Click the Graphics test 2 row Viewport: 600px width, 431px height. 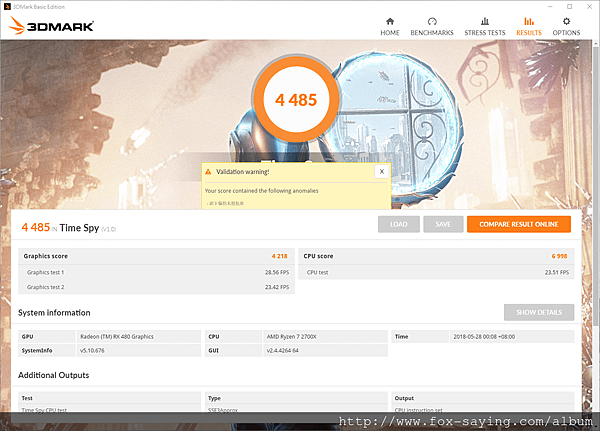tap(156, 287)
